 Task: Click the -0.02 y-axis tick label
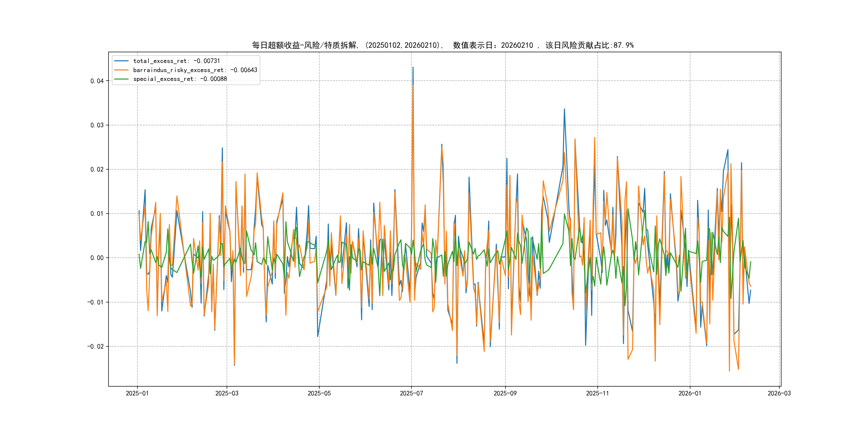[x=95, y=346]
